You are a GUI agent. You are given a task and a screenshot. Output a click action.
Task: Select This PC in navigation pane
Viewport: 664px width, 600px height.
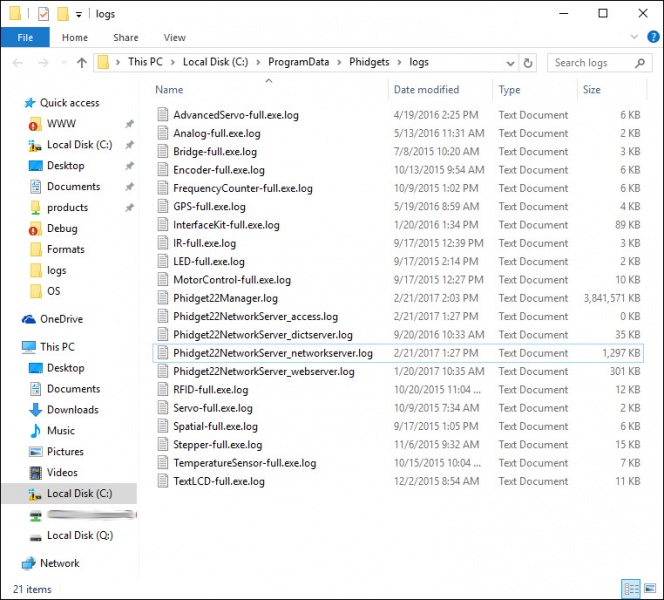pyautogui.click(x=57, y=347)
